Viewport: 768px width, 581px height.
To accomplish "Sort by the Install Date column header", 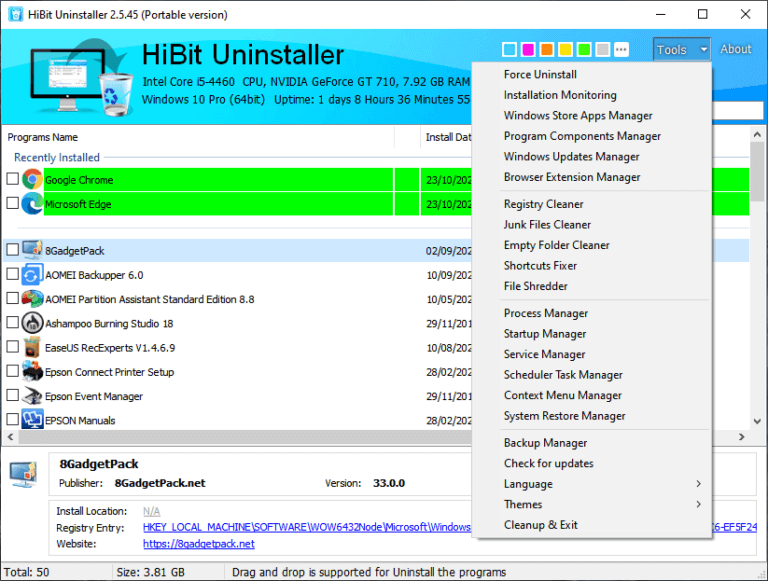I will click(x=448, y=137).
